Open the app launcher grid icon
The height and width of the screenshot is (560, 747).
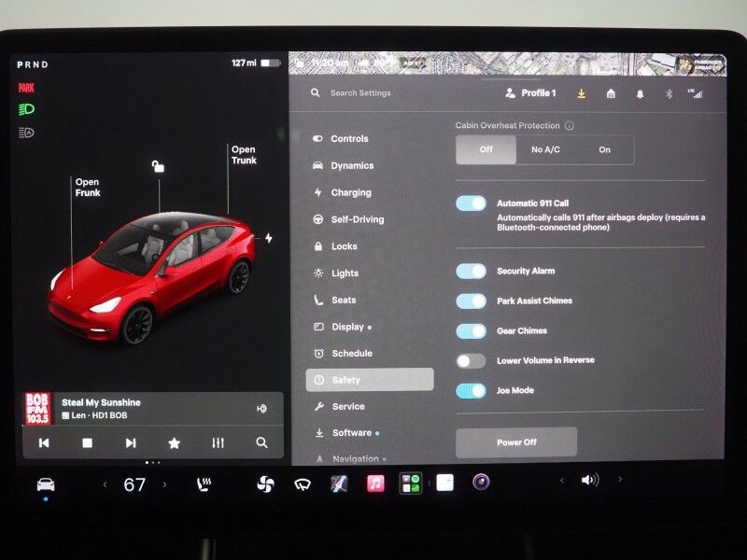[x=411, y=483]
